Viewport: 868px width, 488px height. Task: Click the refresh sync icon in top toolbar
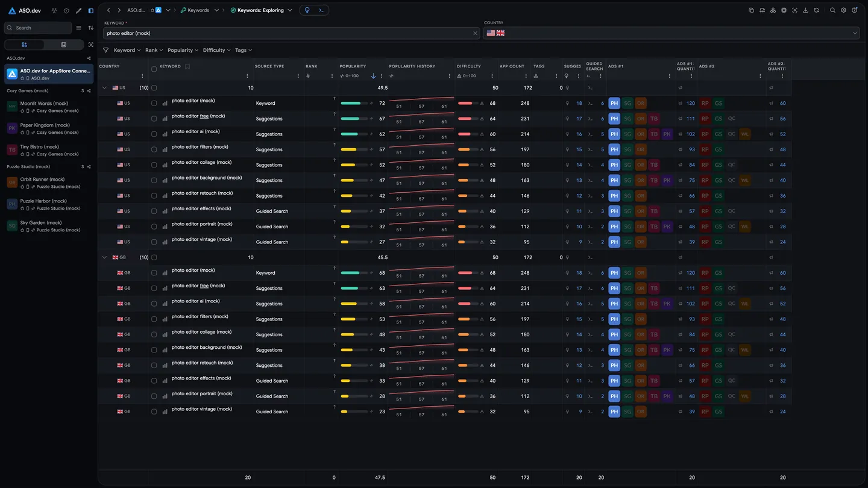click(816, 10)
